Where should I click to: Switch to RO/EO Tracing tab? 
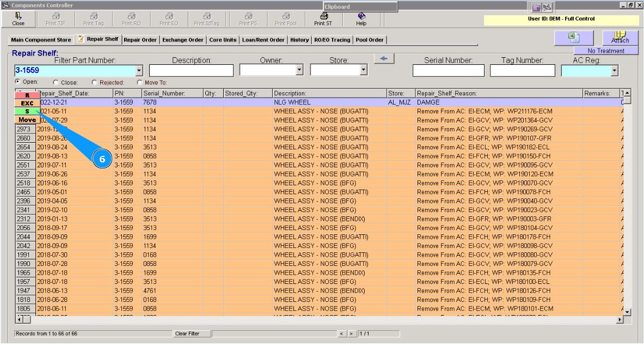(332, 40)
